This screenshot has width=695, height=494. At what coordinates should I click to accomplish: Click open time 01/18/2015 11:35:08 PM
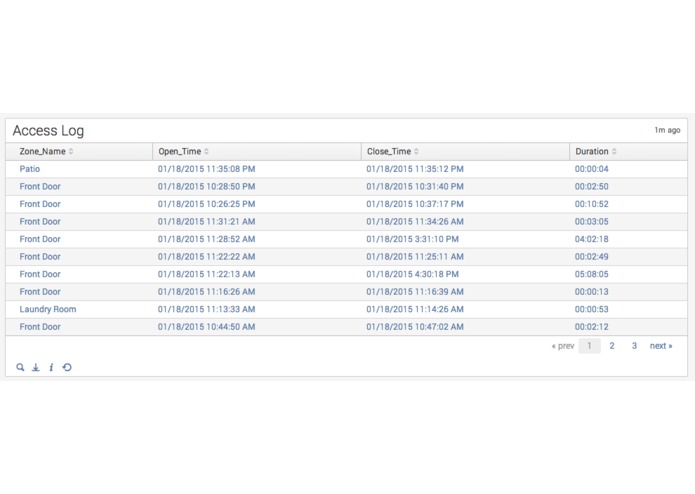[x=207, y=169]
